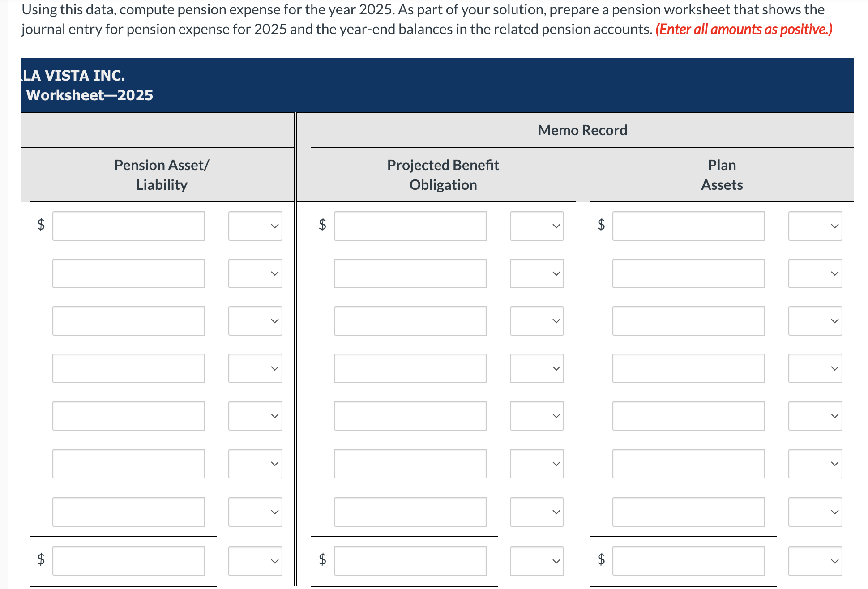868x589 pixels.
Task: Select the final Projected Benefit Obligation total field
Action: pyautogui.click(x=410, y=560)
